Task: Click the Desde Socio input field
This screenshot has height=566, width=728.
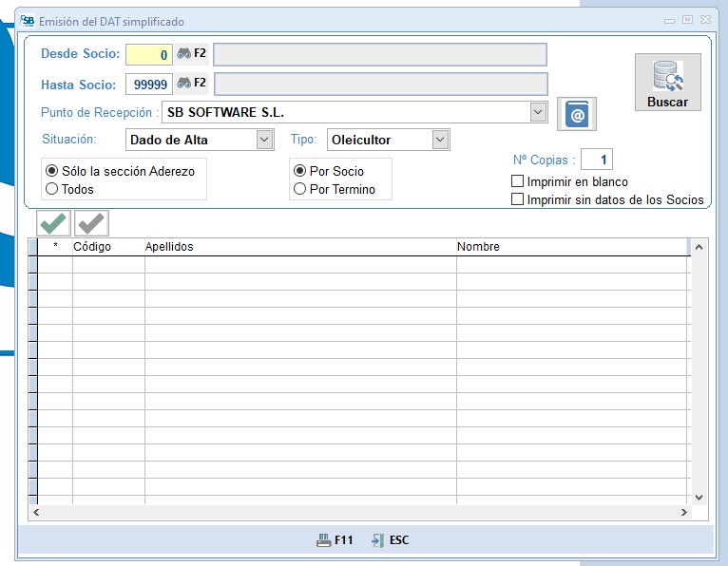Action: [149, 55]
